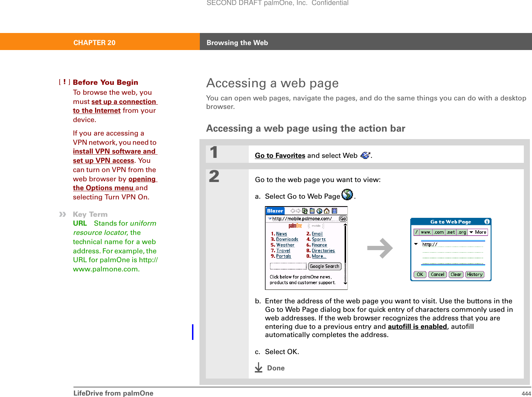Click the '.org' quick-entry button
532x397 pixels.
tap(462, 232)
